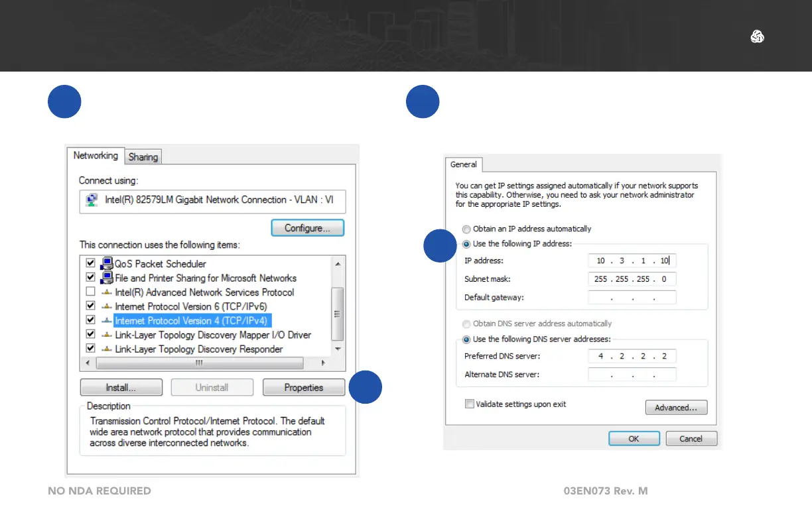812x525 pixels.
Task: Uncheck QoS Packet Scheduler checkbox
Action: [x=90, y=263]
